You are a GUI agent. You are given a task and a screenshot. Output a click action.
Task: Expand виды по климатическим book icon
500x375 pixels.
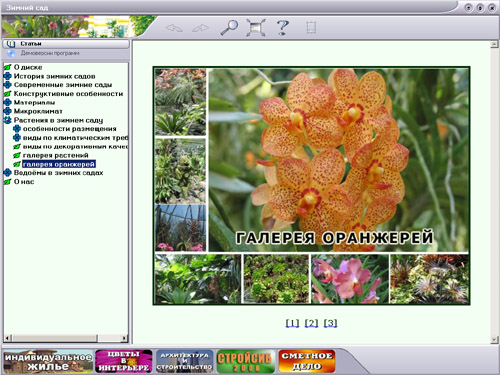pos(17,137)
